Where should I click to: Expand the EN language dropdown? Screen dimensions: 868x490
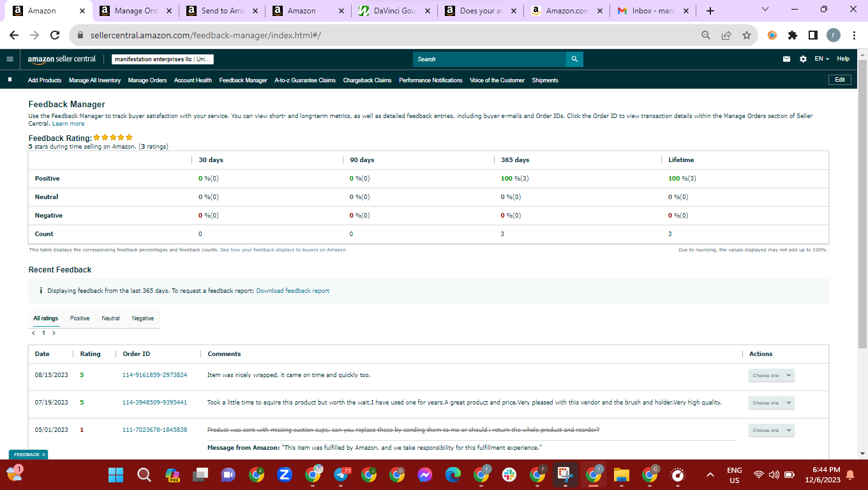click(822, 59)
